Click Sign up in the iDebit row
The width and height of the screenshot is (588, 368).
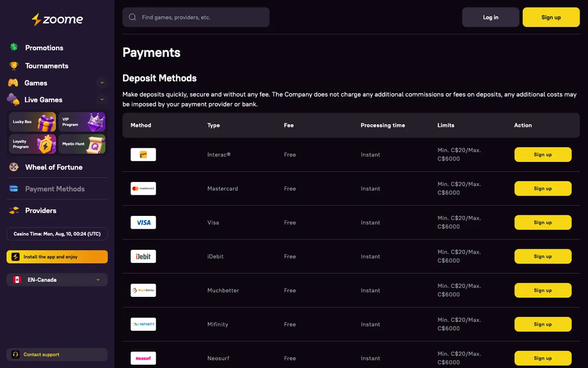click(x=543, y=256)
